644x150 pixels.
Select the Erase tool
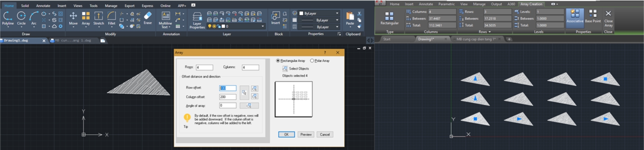point(148,18)
